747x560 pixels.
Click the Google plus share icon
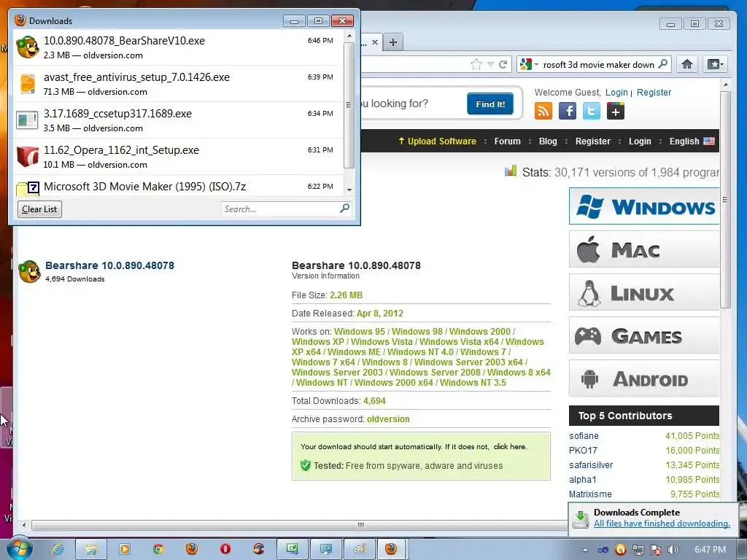tap(616, 111)
